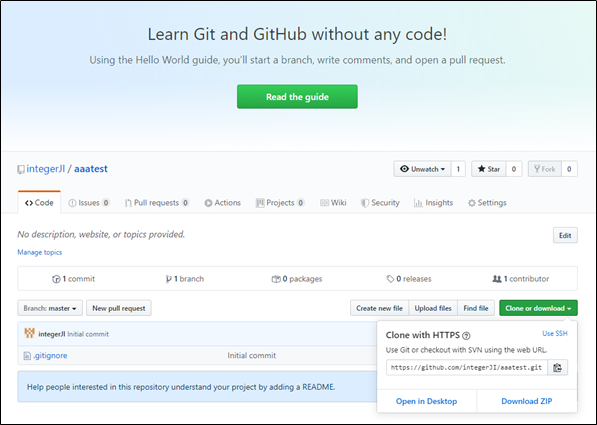597x425 pixels.
Task: Click Open in Desktop
Action: tap(426, 401)
